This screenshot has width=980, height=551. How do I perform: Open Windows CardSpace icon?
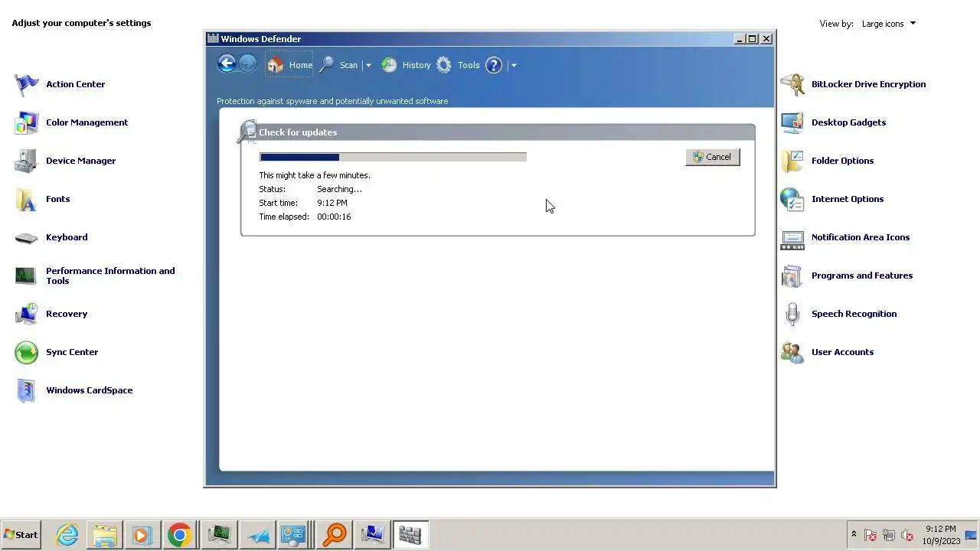pyautogui.click(x=27, y=390)
